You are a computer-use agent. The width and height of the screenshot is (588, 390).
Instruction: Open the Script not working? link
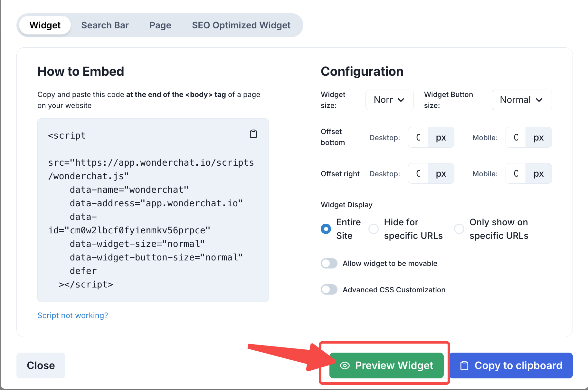(73, 315)
